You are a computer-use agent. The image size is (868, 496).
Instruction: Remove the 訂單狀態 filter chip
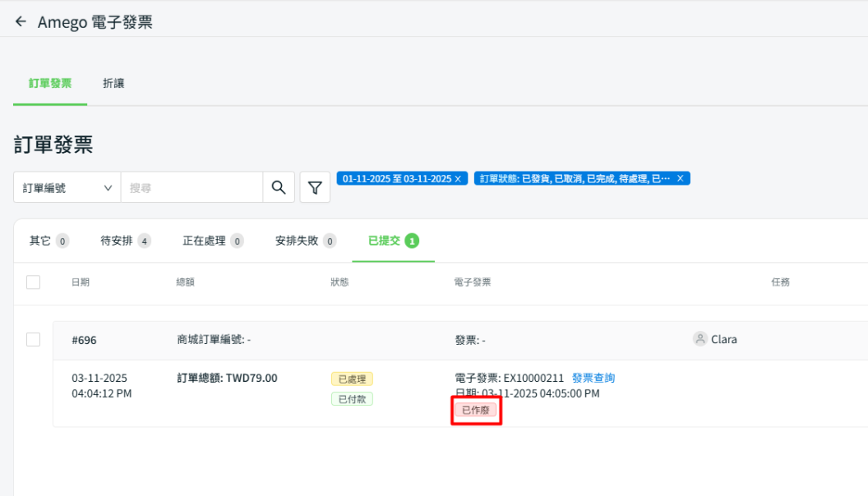pos(680,178)
